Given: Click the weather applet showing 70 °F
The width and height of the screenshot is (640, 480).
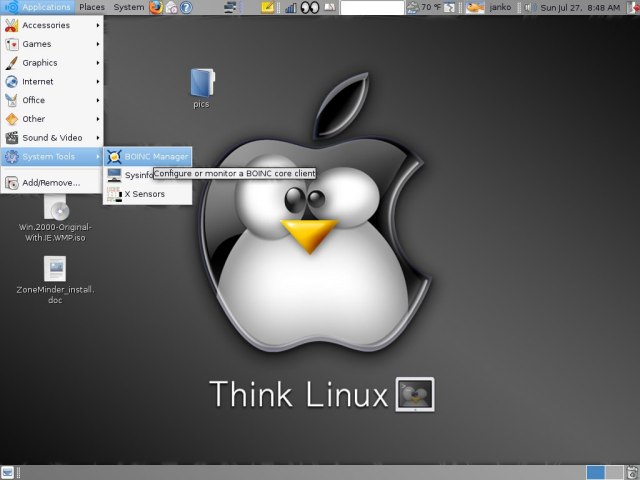Looking at the screenshot, I should [x=424, y=7].
